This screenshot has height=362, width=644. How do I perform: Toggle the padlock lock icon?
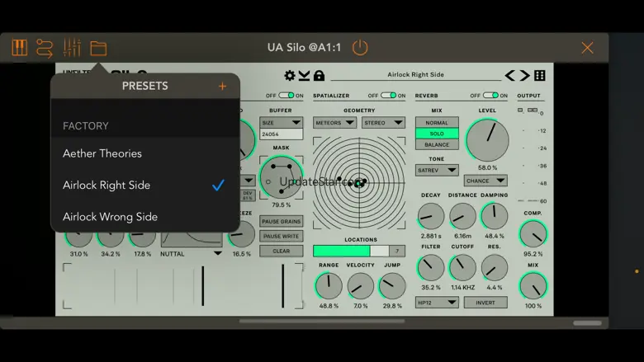(320, 75)
